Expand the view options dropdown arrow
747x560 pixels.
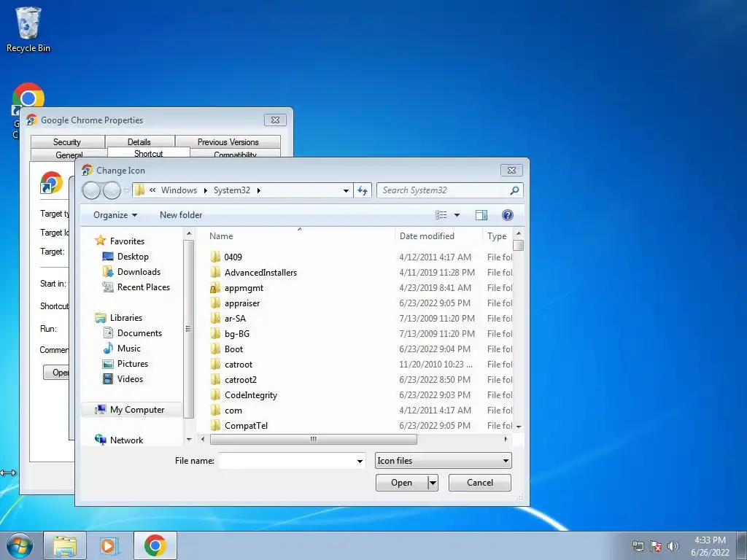457,215
